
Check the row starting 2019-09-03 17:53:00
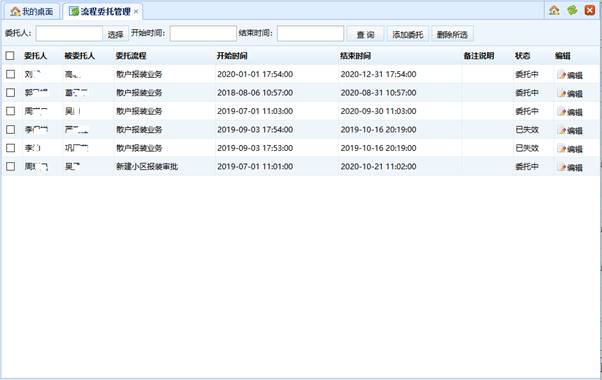10,148
